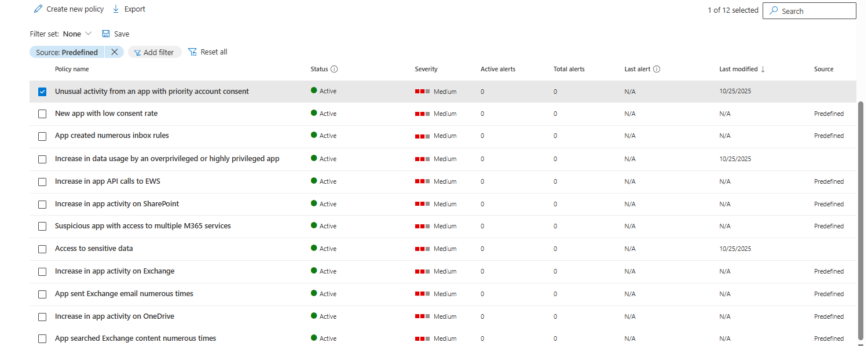This screenshot has height=346, width=868.
Task: Toggle the Last modified sort arrow
Action: (761, 68)
